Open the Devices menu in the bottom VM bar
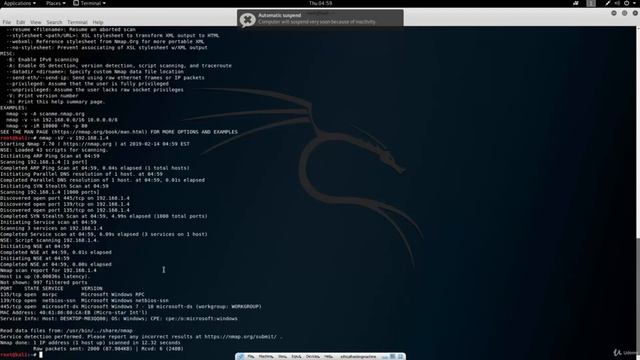The width and height of the screenshot is (640, 360). coord(313,357)
